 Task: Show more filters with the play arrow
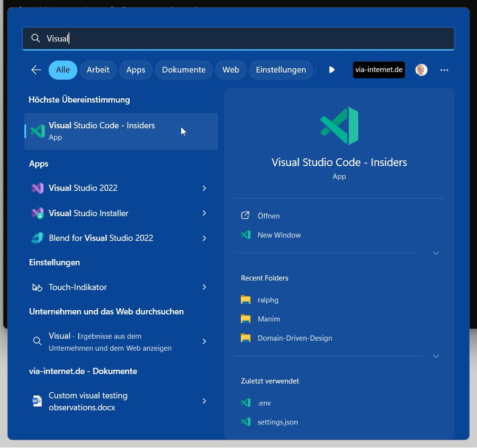(x=332, y=70)
